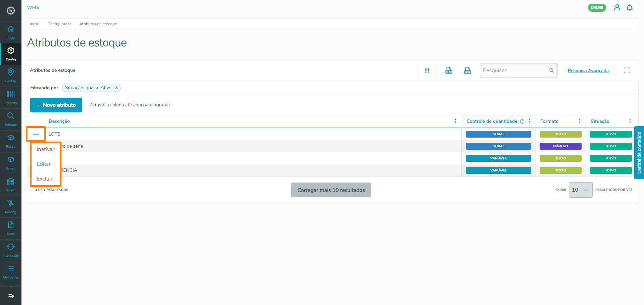The width and height of the screenshot is (644, 305).
Task: Open the Receb sidebar item
Action: (x=11, y=141)
